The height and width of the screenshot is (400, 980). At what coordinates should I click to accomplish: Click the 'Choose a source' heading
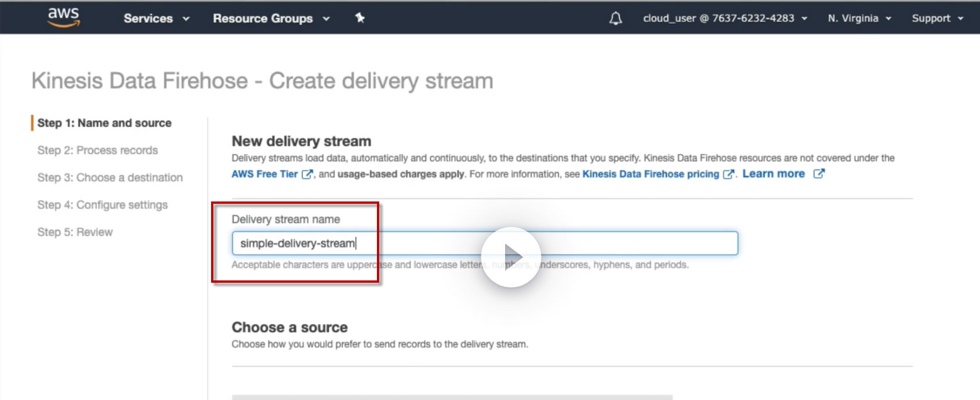tap(289, 327)
